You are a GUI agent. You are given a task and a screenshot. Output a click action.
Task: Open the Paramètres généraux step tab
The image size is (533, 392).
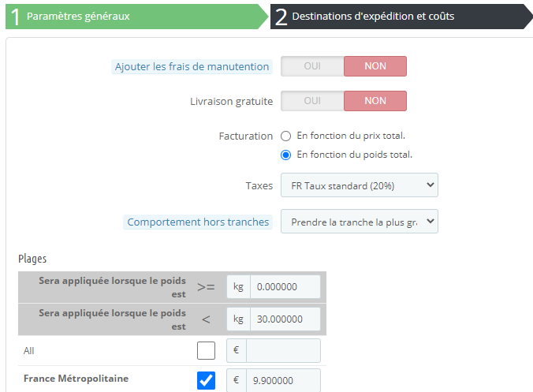click(x=134, y=16)
